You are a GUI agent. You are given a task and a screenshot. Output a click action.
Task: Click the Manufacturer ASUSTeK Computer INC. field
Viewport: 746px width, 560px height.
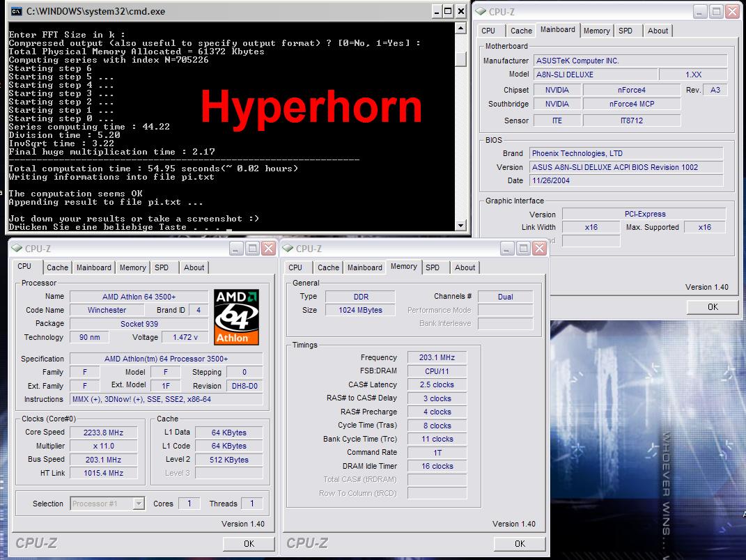(630, 61)
